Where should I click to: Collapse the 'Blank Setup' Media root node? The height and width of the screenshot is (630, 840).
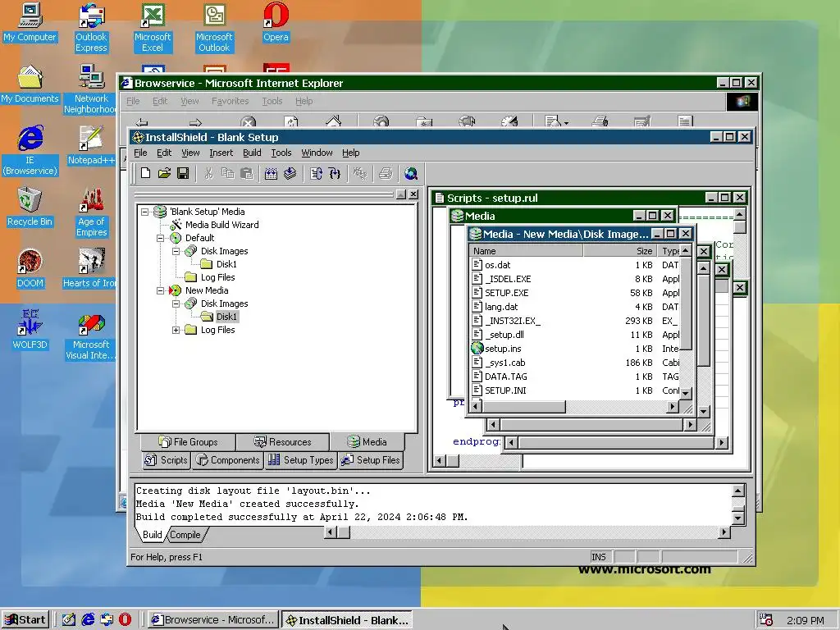pyautogui.click(x=144, y=212)
